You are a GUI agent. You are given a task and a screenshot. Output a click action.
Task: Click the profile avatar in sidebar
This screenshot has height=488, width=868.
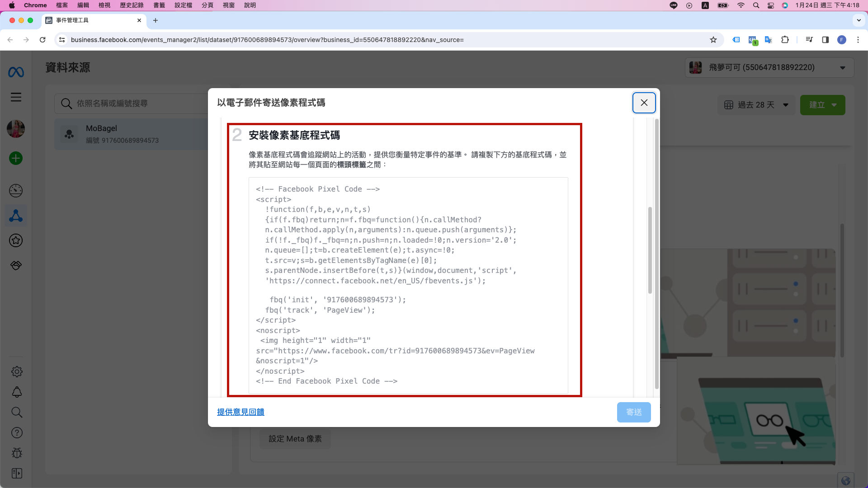coord(16,129)
